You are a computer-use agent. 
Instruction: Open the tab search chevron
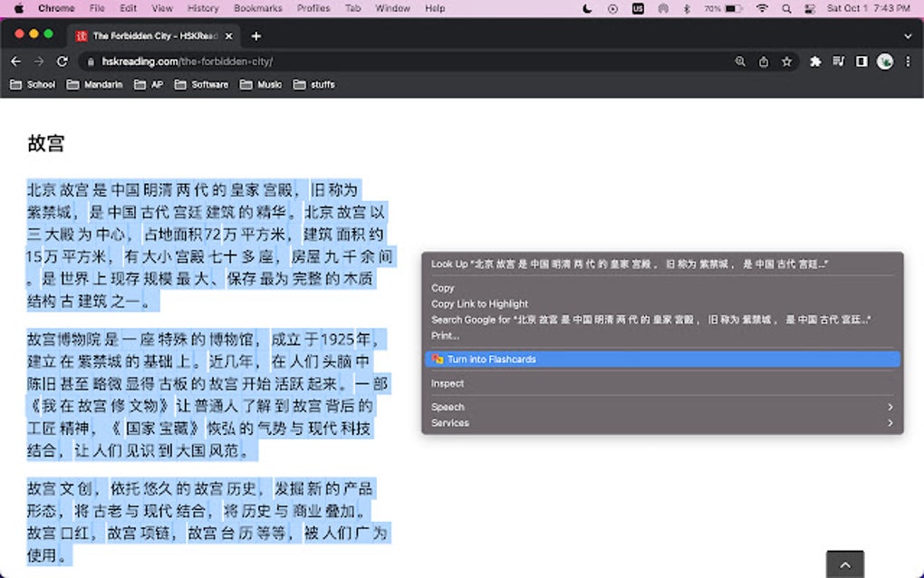click(x=908, y=35)
